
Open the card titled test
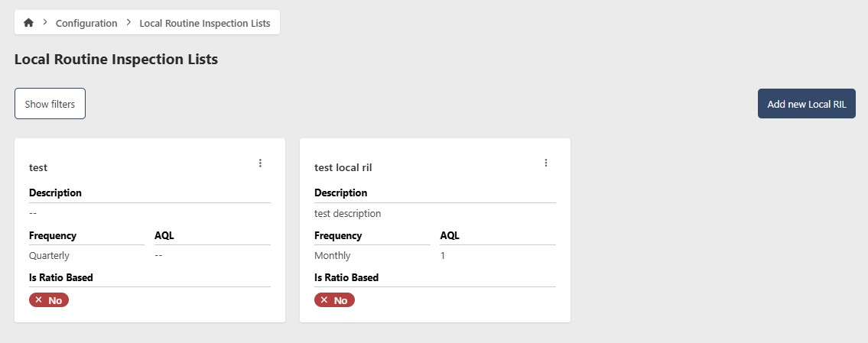coord(38,167)
